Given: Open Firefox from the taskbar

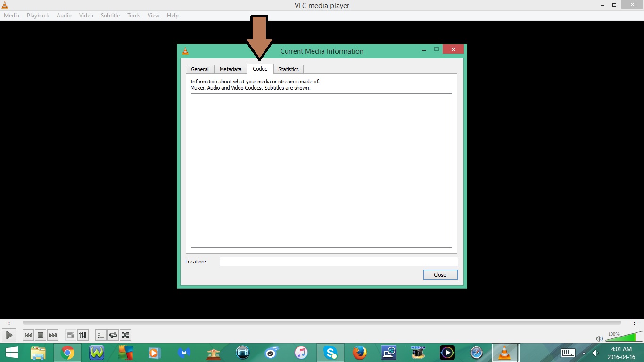Looking at the screenshot, I should (x=360, y=353).
